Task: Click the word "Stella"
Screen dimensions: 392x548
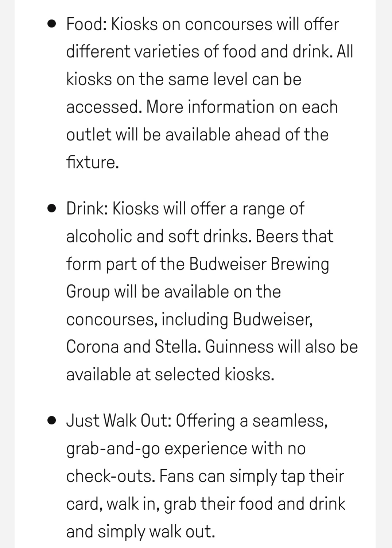Action: [176, 347]
